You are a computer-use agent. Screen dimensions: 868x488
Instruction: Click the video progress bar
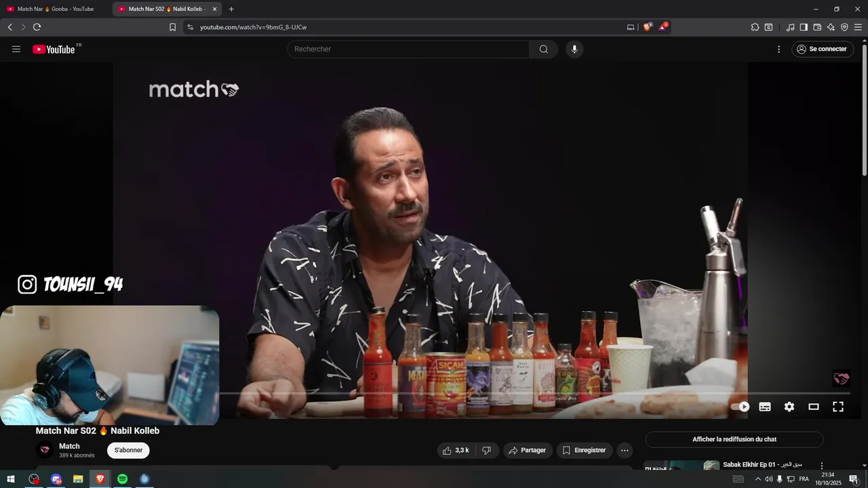click(x=534, y=393)
